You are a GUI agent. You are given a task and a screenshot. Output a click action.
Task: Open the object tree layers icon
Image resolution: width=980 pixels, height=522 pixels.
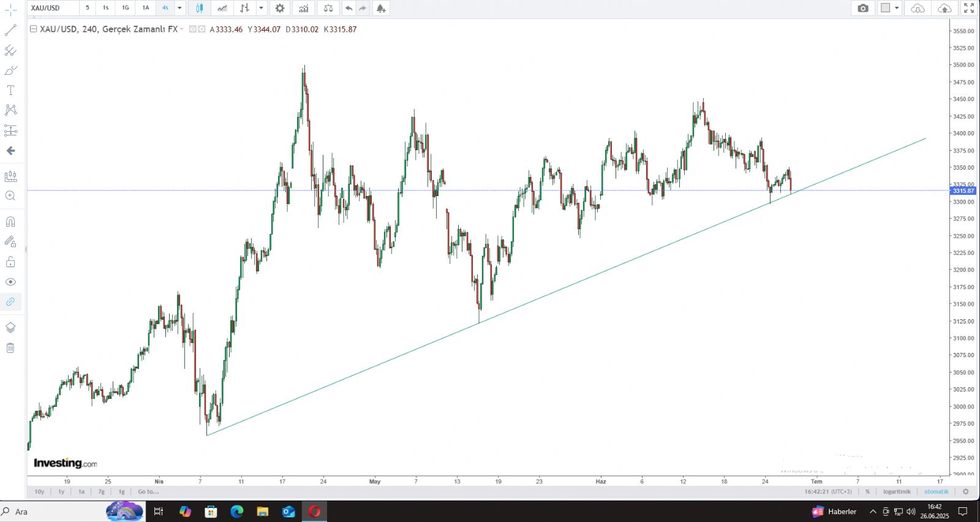coord(10,328)
